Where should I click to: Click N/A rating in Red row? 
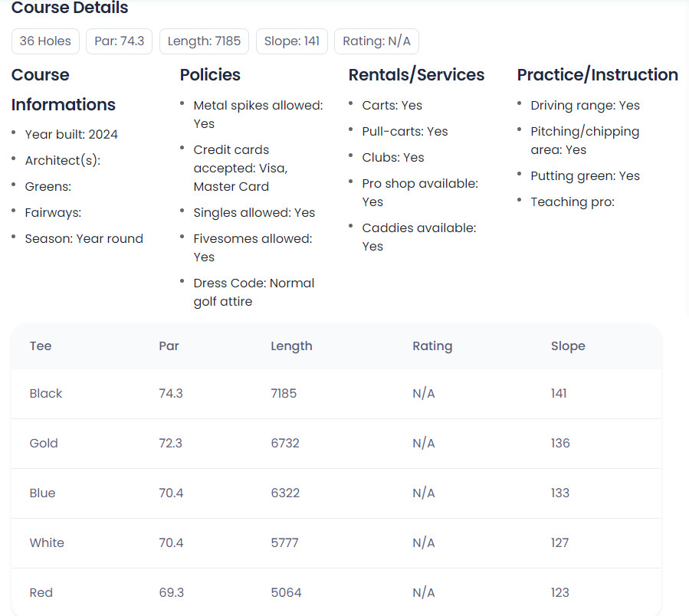424,593
